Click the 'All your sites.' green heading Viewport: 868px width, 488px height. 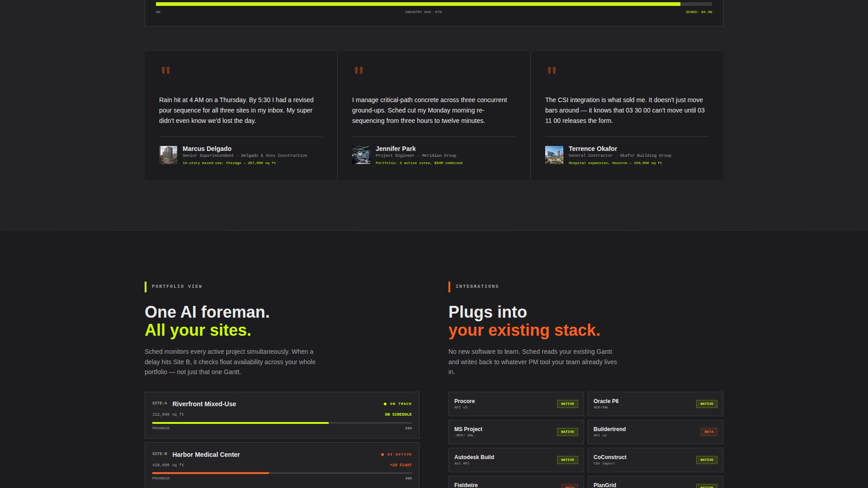coord(198,330)
